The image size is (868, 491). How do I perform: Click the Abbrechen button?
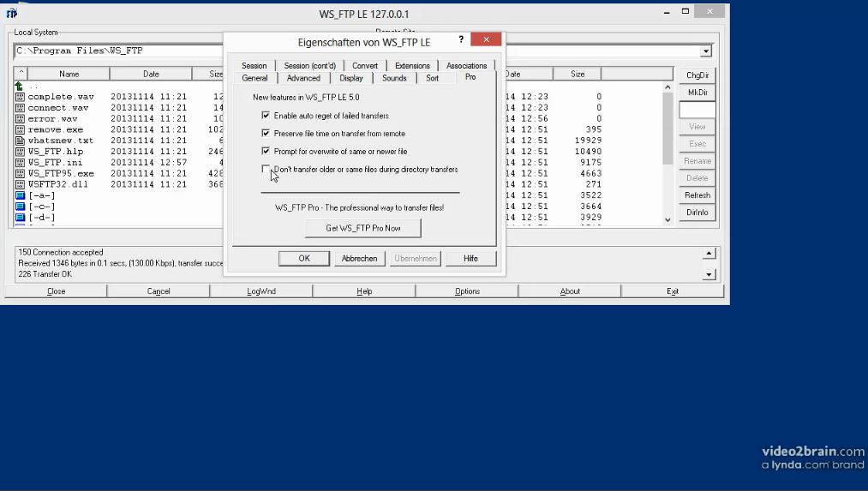(359, 259)
